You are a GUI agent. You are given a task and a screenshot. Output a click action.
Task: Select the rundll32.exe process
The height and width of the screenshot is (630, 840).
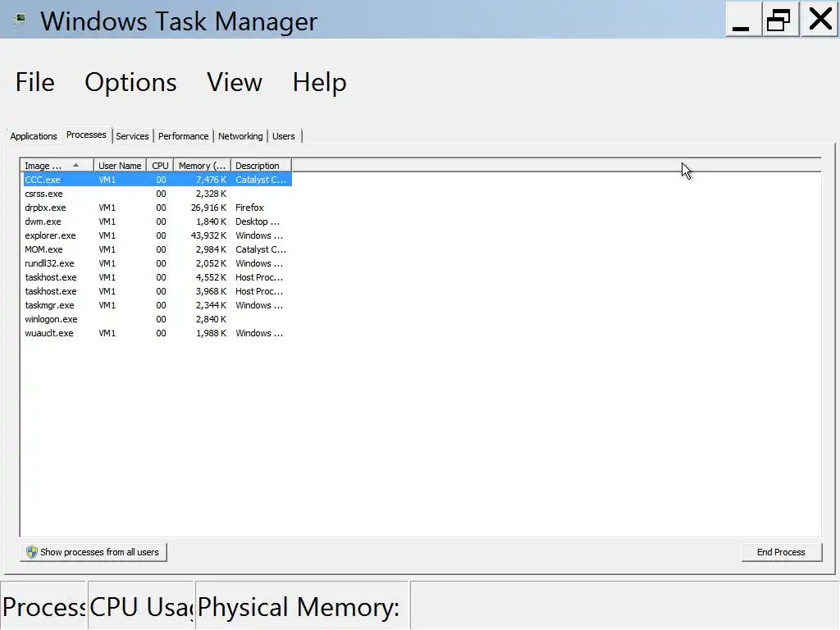[157, 263]
